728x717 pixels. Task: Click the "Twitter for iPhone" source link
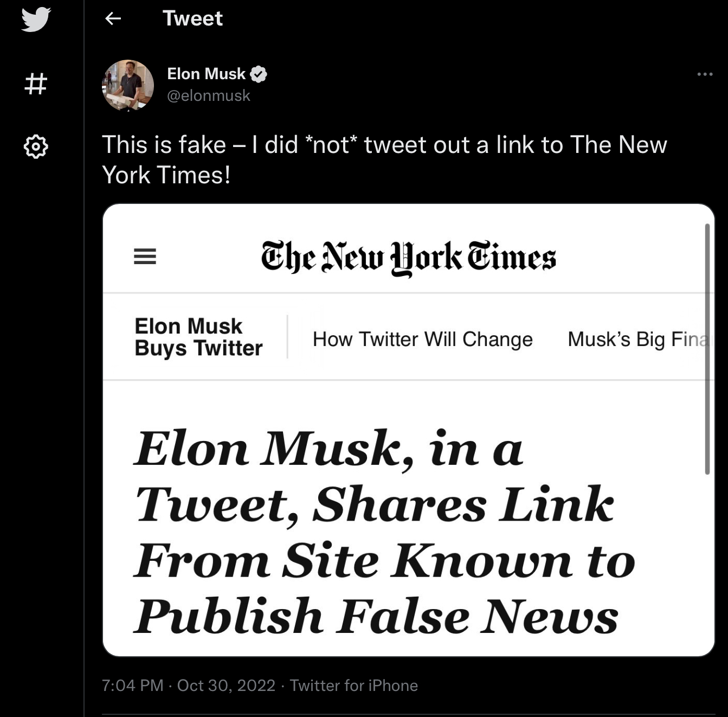[353, 686]
